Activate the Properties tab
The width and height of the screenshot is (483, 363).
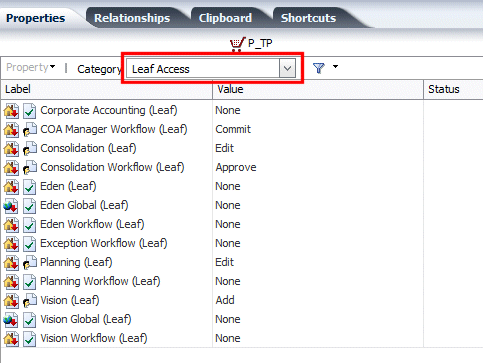click(36, 18)
